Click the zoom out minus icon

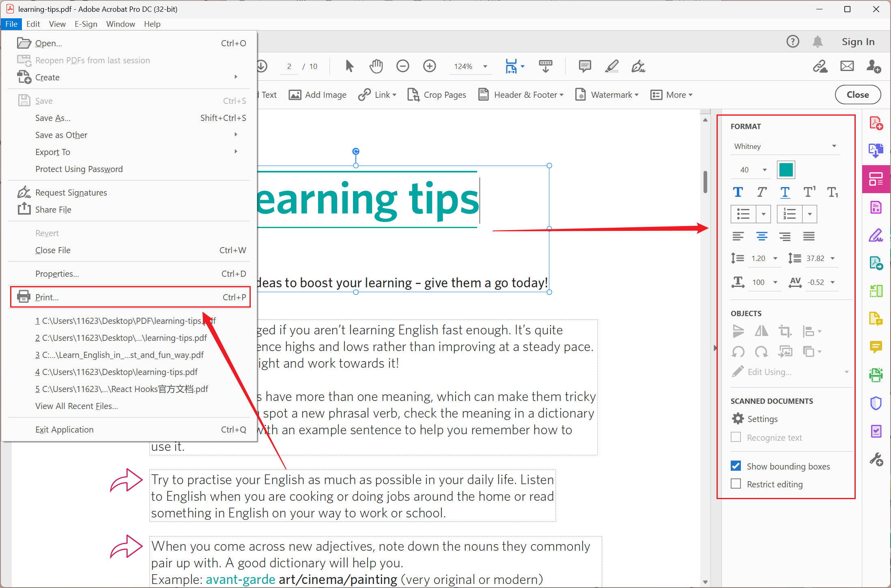[402, 66]
